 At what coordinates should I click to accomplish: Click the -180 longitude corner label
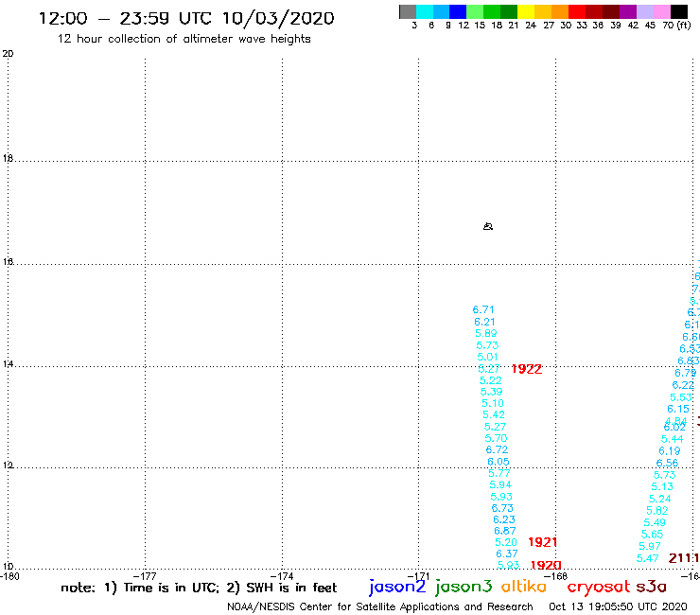9,576
